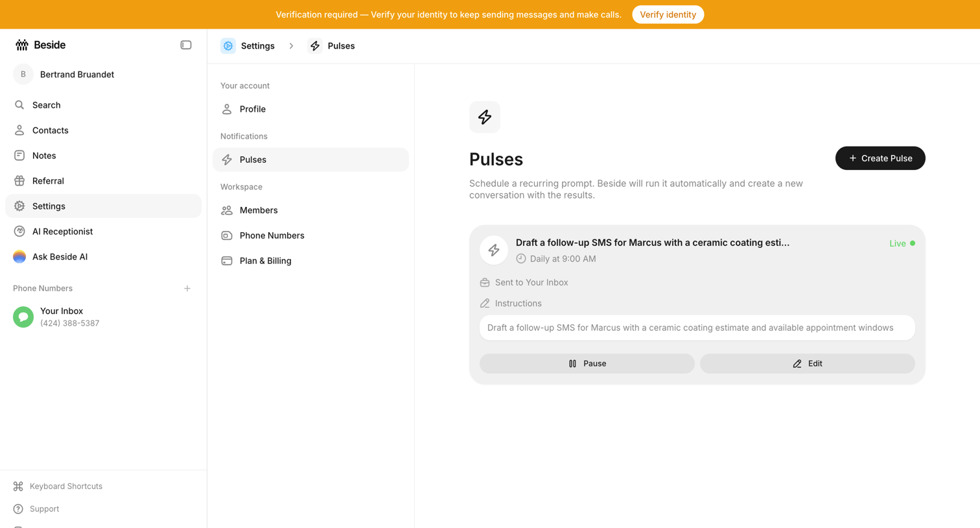The height and width of the screenshot is (528, 980).
Task: Click the "Daily at 9:00 AM" schedule text
Action: pos(563,259)
